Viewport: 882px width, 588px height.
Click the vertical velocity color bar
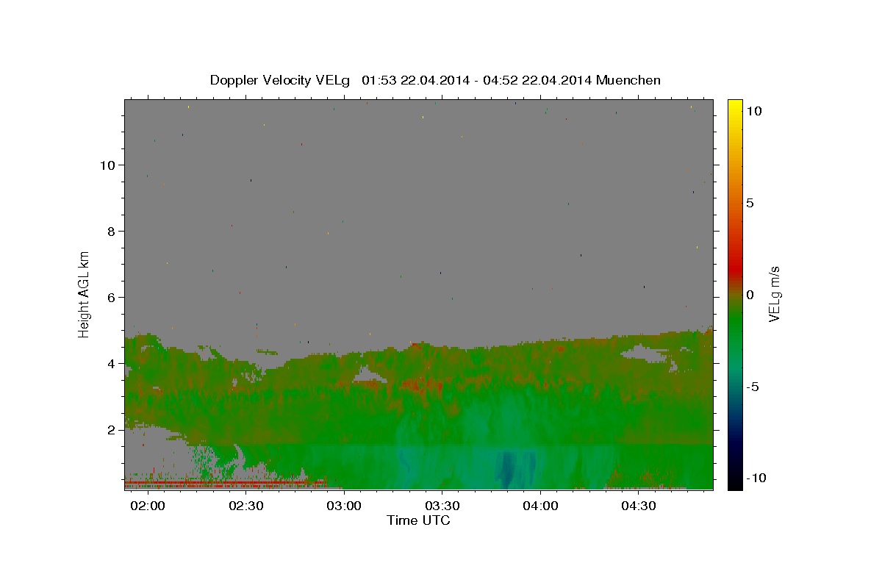(735, 294)
